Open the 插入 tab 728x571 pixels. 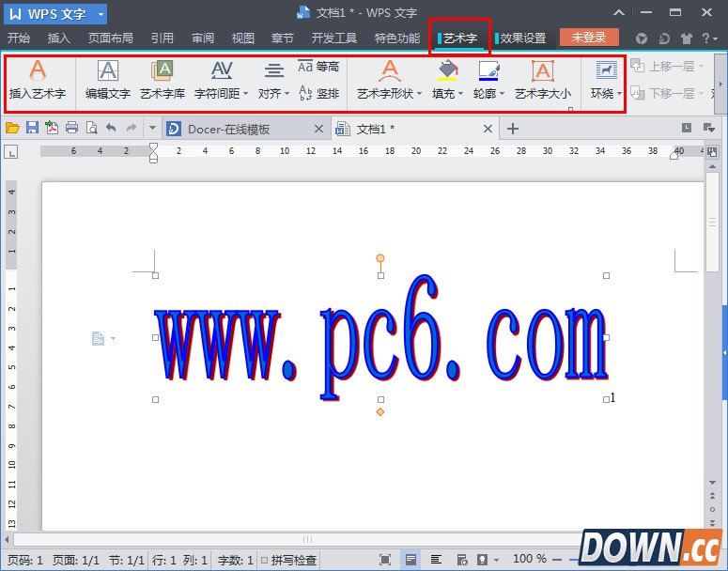59,39
